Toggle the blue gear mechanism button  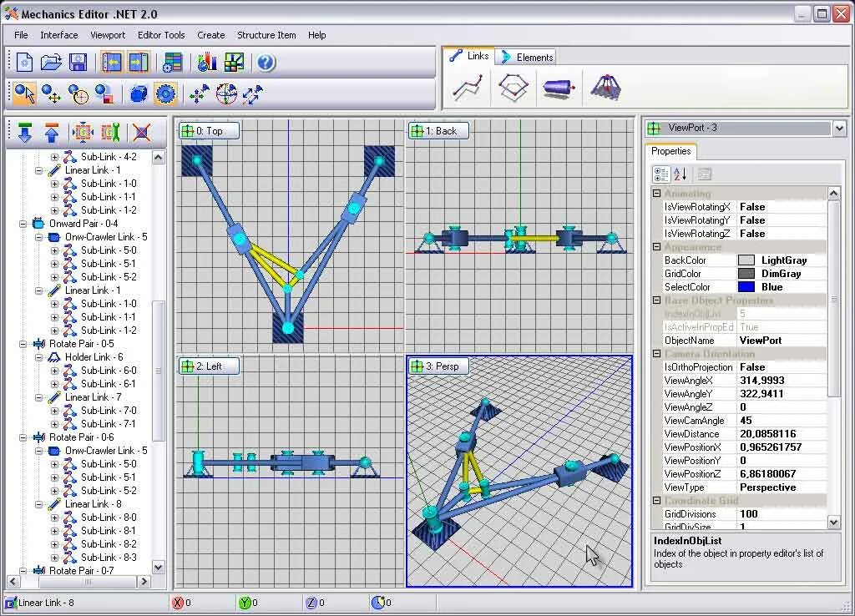166,93
